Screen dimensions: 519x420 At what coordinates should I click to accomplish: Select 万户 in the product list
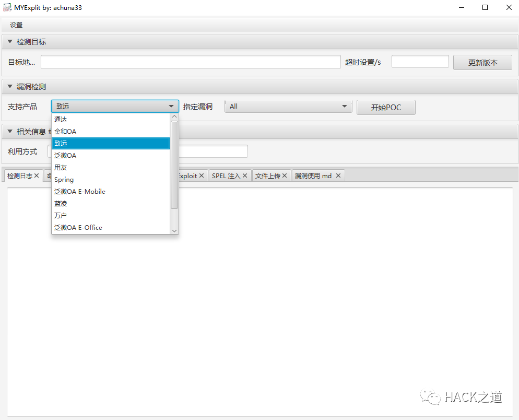(111, 216)
